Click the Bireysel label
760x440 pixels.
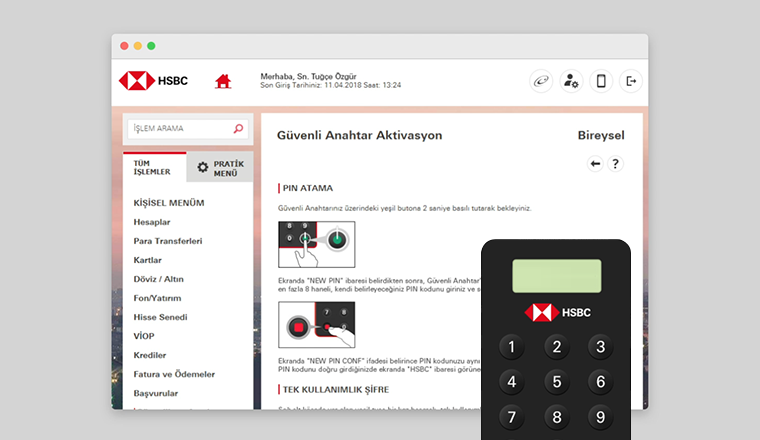click(x=601, y=135)
